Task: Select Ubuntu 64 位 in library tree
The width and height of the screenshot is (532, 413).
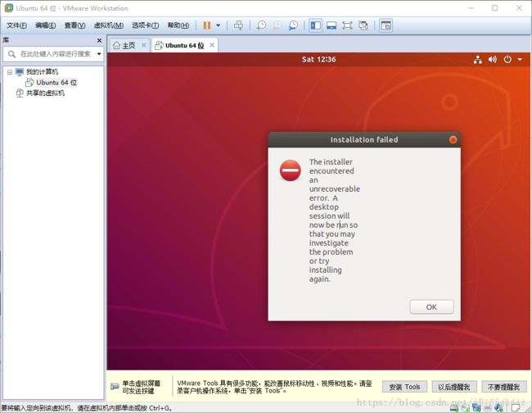Action: click(56, 83)
